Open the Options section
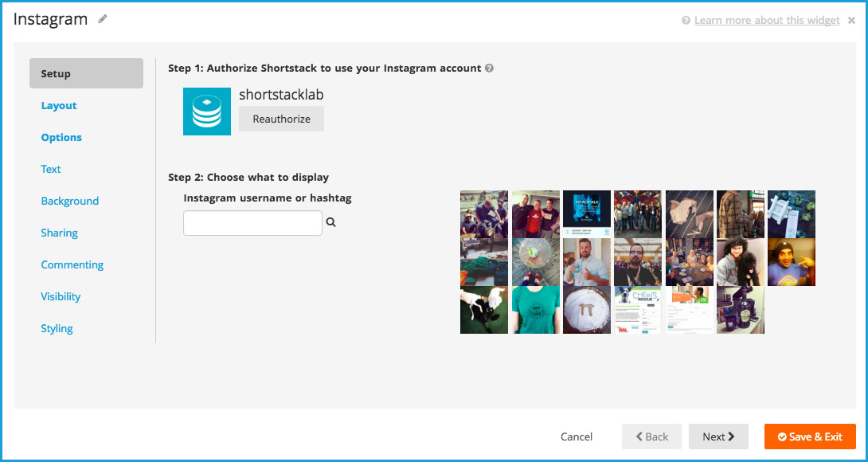 click(x=61, y=137)
